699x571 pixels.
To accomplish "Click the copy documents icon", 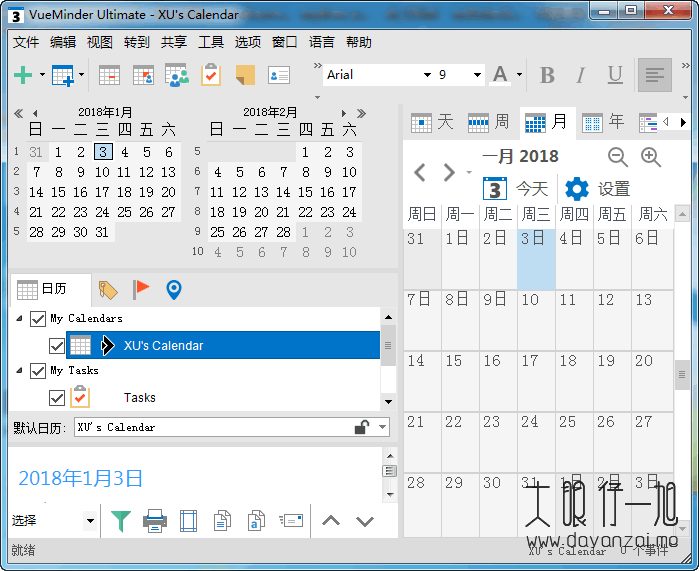I will pos(222,521).
